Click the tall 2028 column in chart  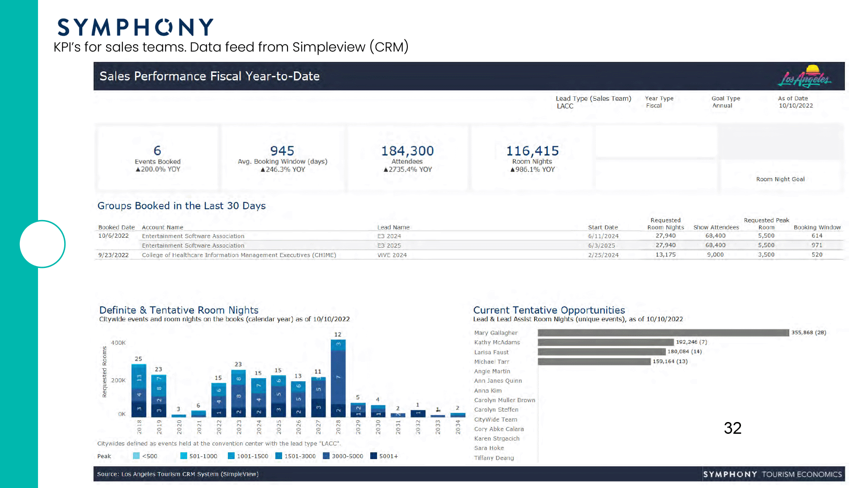(338, 377)
